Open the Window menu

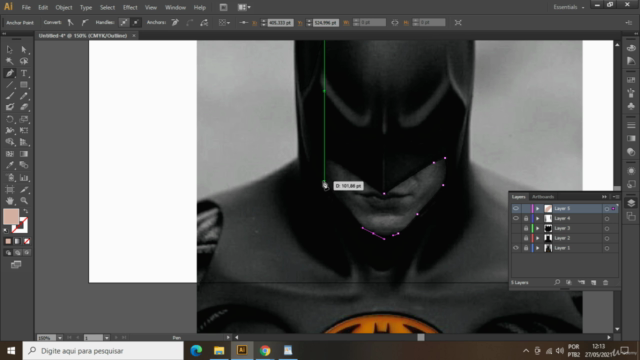pos(176,7)
